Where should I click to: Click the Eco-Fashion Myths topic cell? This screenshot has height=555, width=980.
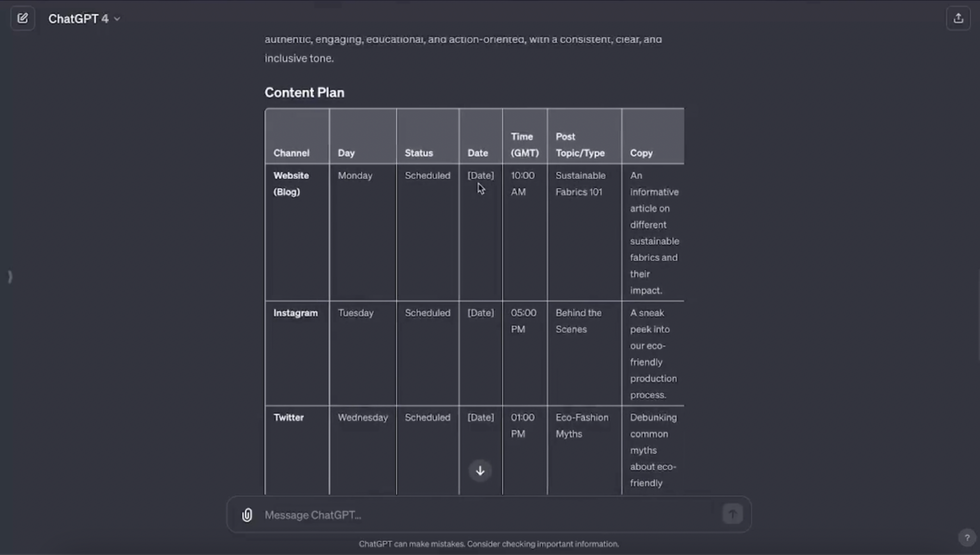tap(582, 425)
